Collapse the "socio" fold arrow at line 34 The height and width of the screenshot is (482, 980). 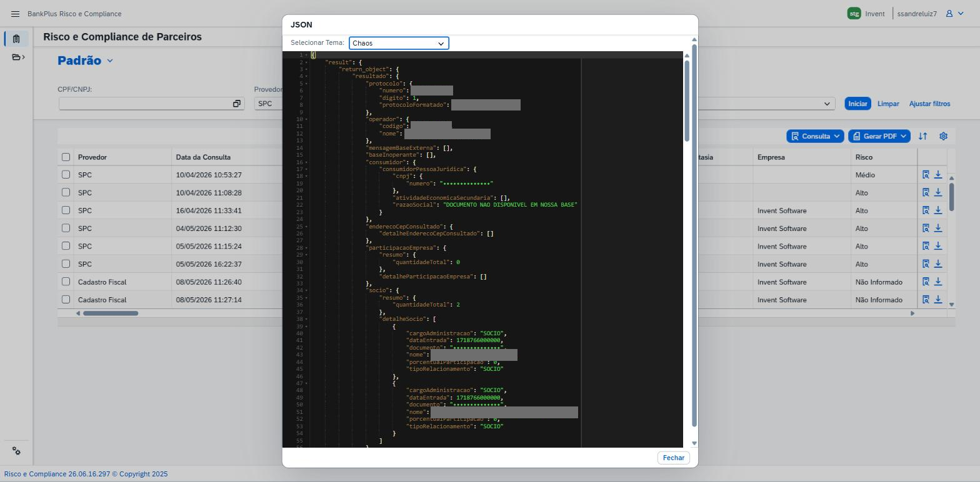tap(306, 290)
